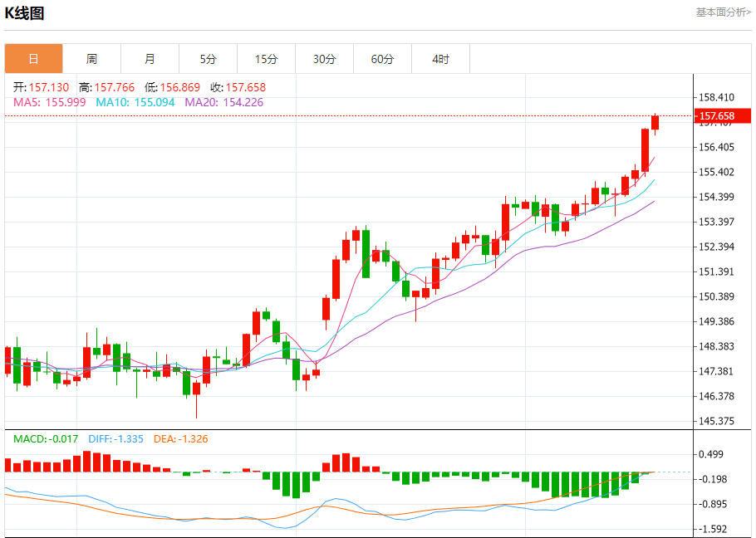Select the 60分 timeframe tab

coord(382,59)
